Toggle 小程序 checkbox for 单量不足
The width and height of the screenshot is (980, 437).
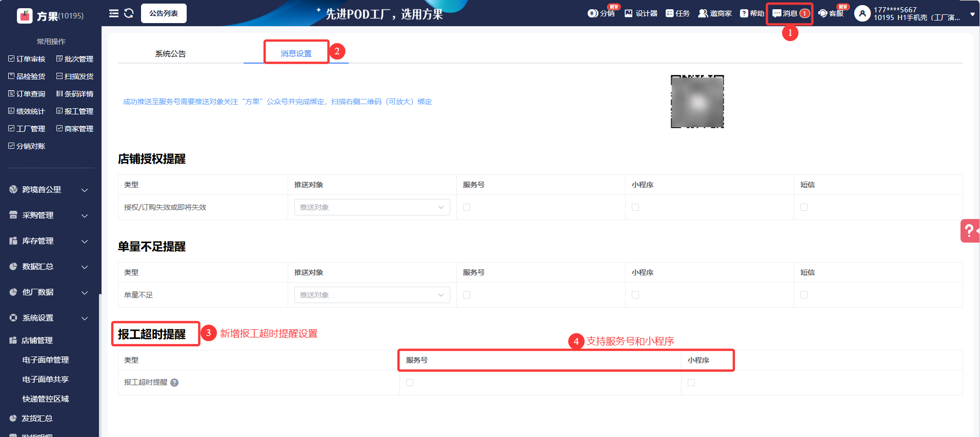[635, 295]
